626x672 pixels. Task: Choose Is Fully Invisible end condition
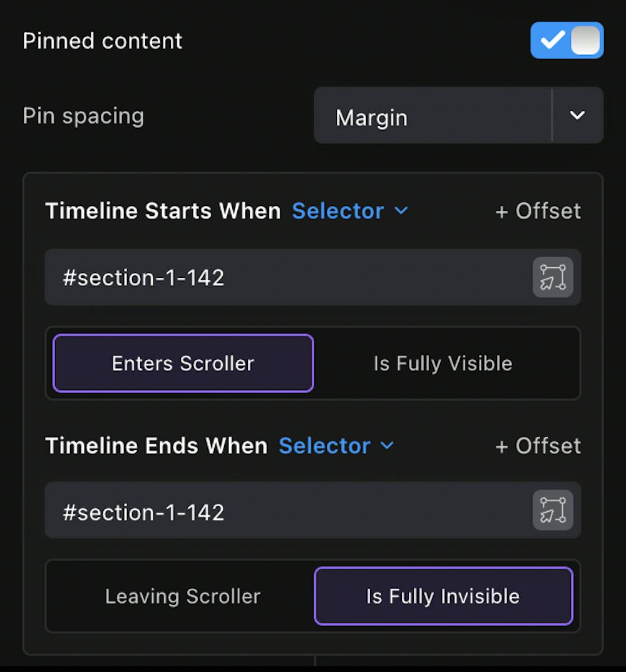click(x=443, y=596)
